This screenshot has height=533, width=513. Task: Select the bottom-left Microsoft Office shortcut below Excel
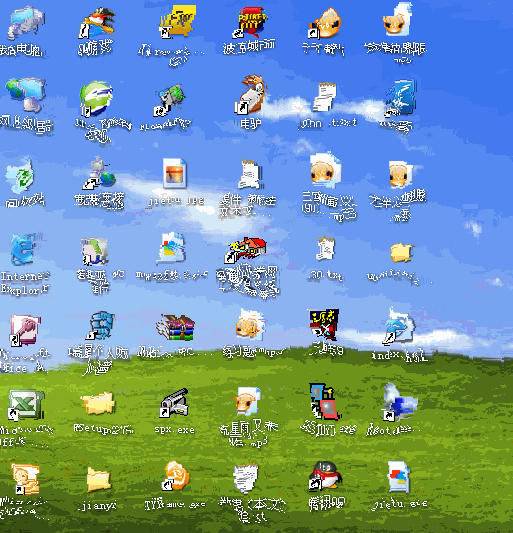click(x=26, y=479)
